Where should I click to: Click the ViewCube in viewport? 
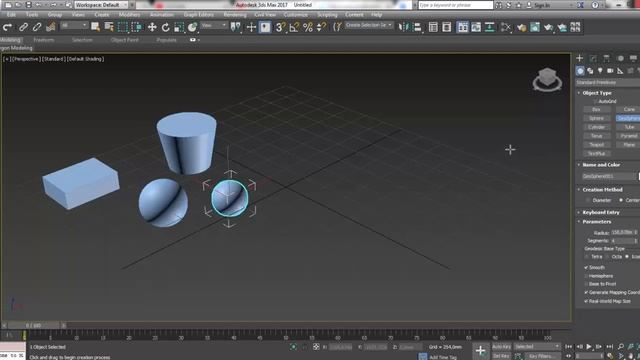547,80
